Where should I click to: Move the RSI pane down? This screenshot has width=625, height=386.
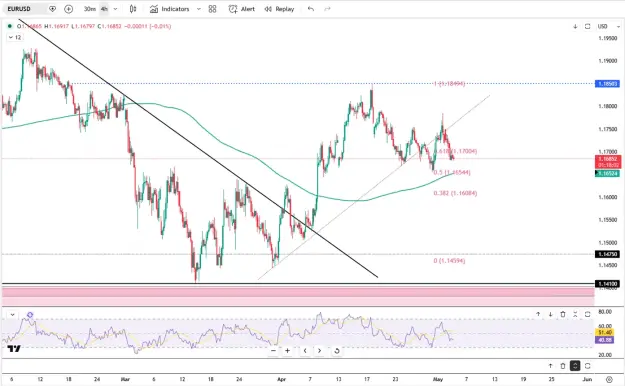(x=550, y=314)
